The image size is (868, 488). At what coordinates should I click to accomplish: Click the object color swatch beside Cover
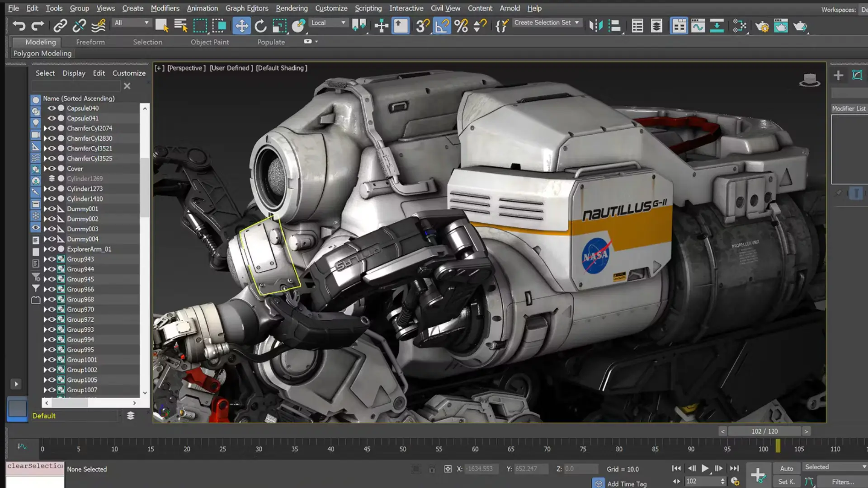[x=61, y=168]
